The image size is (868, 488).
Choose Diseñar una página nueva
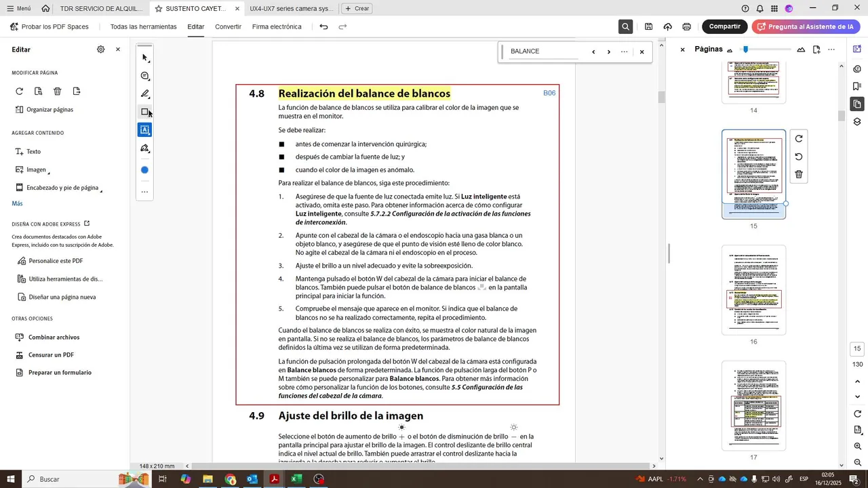[x=56, y=297]
